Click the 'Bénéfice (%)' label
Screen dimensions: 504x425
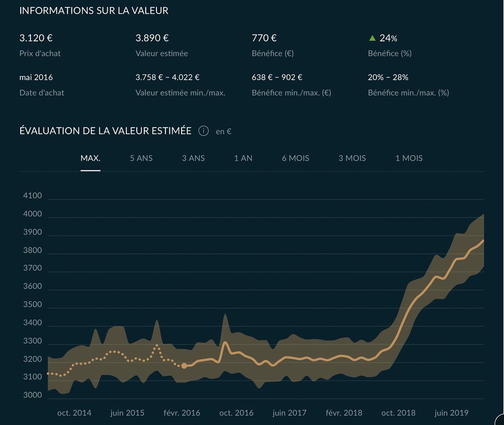pos(390,53)
